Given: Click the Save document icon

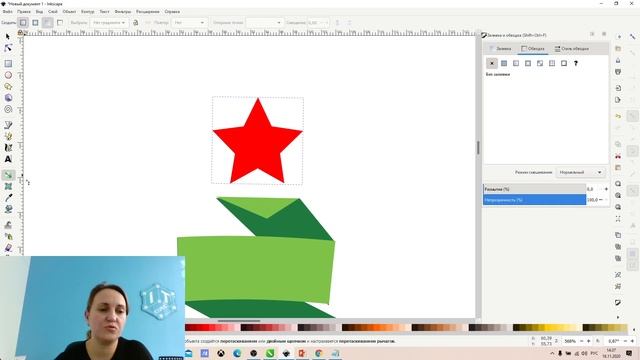Looking at the screenshot, I should click(x=618, y=60).
